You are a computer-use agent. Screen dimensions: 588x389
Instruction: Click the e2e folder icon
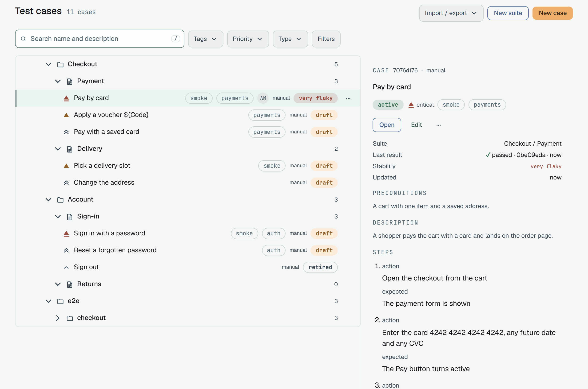pos(60,301)
